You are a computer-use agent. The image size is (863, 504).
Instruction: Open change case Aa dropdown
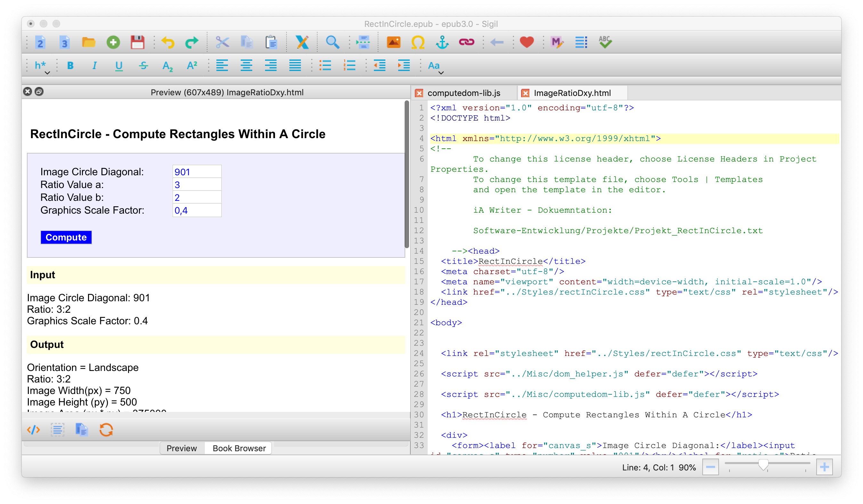pyautogui.click(x=436, y=67)
